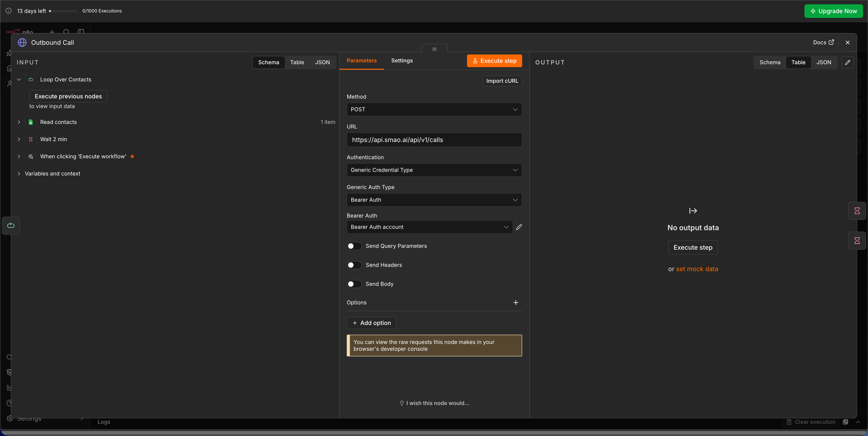The height and width of the screenshot is (436, 868).
Task: Select the output Schema view
Action: (x=770, y=62)
